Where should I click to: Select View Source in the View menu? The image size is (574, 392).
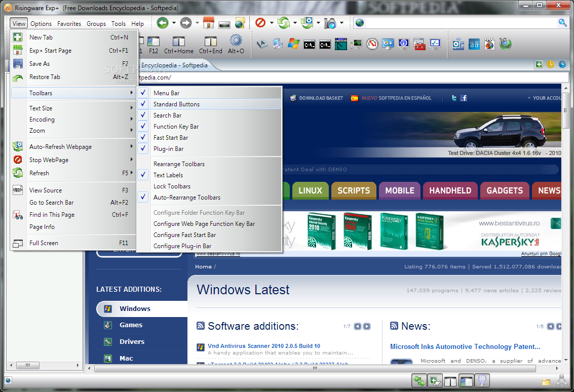coord(73,190)
